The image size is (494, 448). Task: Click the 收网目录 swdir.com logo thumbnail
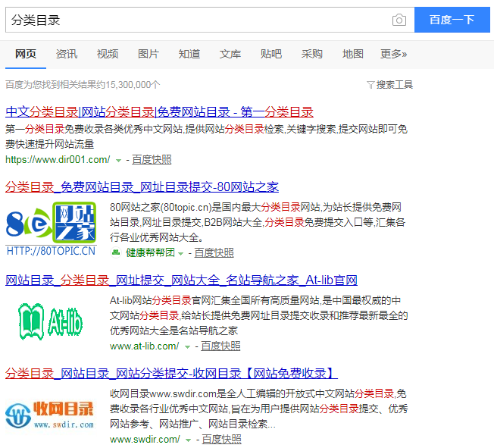[x=50, y=415]
